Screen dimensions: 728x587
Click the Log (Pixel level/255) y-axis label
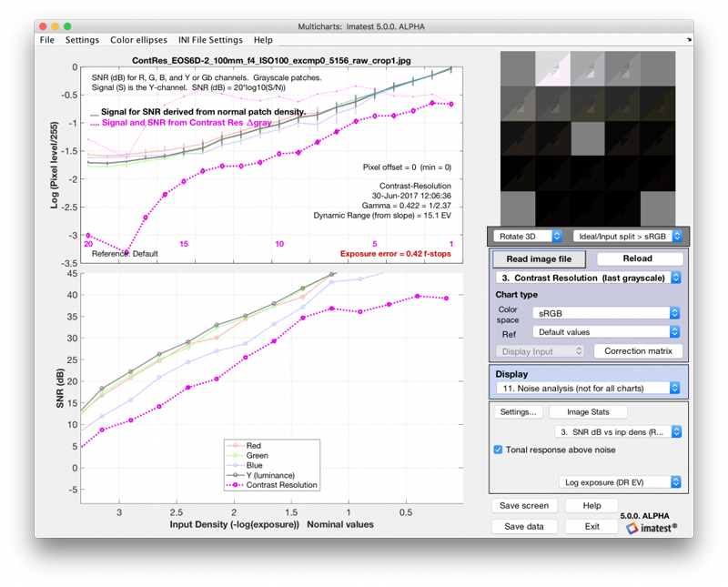coord(55,165)
